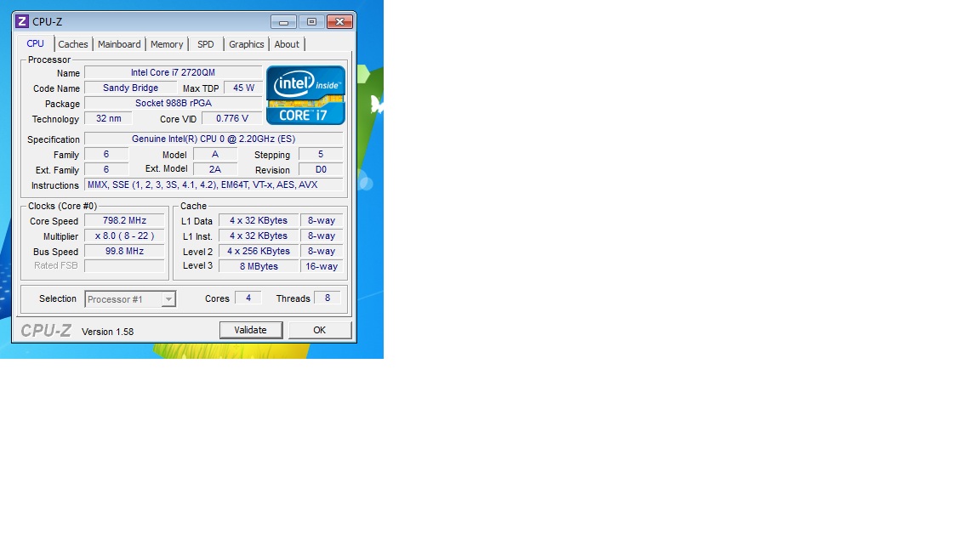Click the Cores count value 4

pos(248,298)
